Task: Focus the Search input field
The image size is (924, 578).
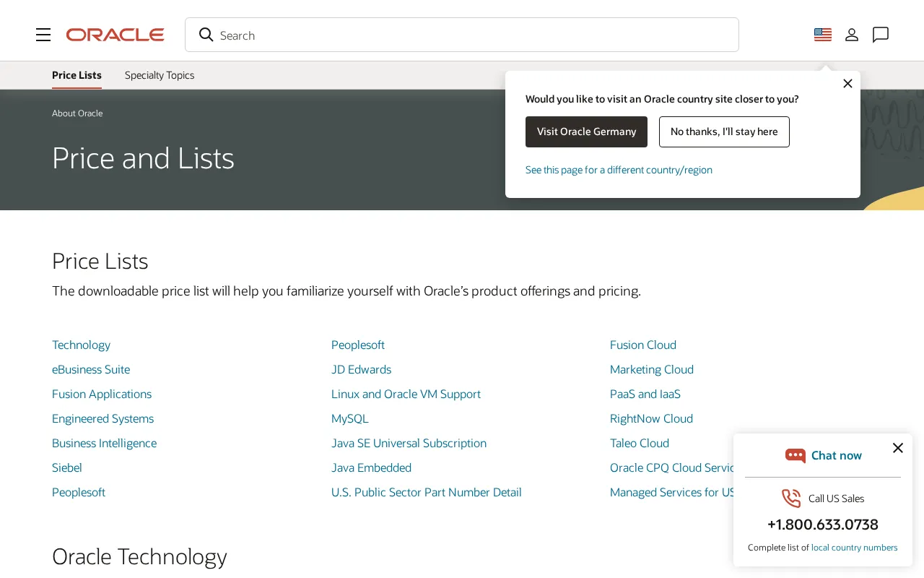Action: pos(462,35)
